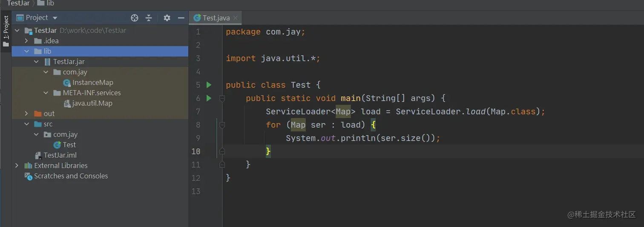Select the java.util.Map file

coord(100,103)
